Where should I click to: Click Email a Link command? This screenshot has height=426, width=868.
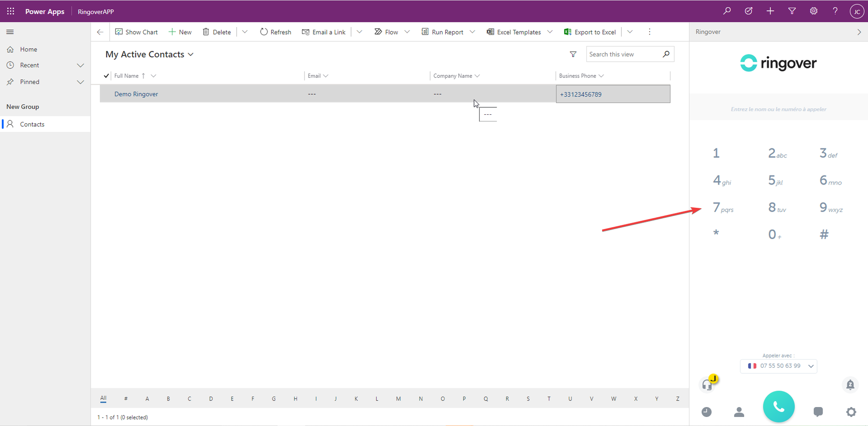[323, 32]
